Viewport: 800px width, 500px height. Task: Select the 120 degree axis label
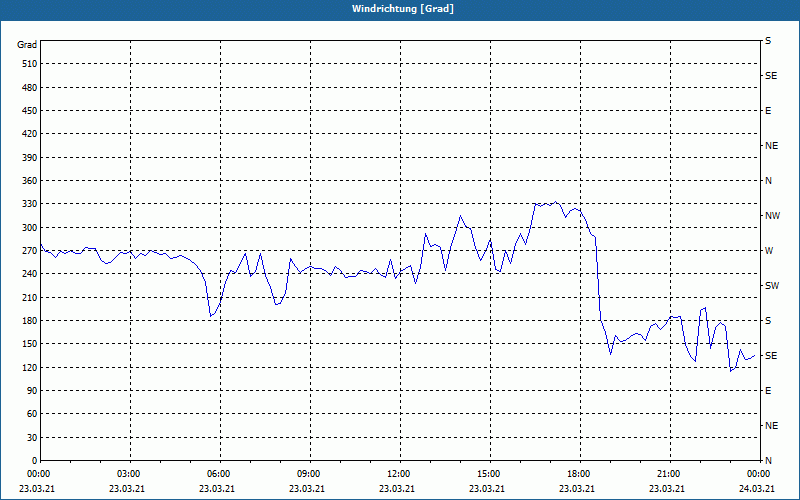tap(30, 367)
